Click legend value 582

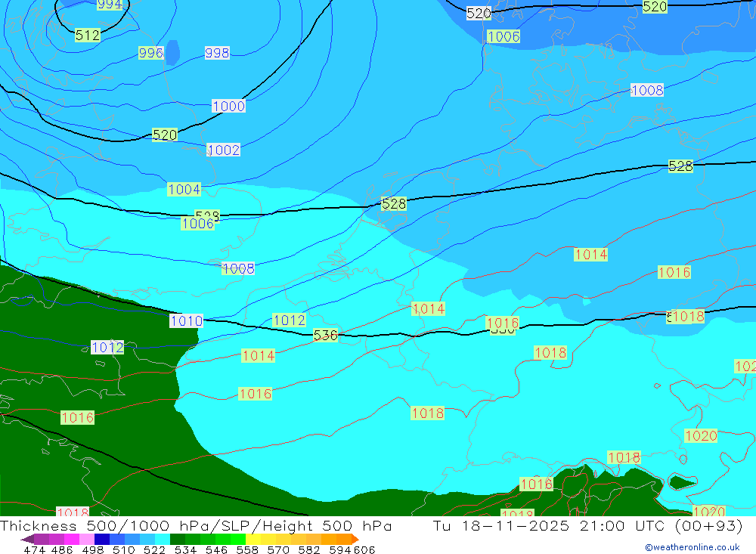point(308,549)
